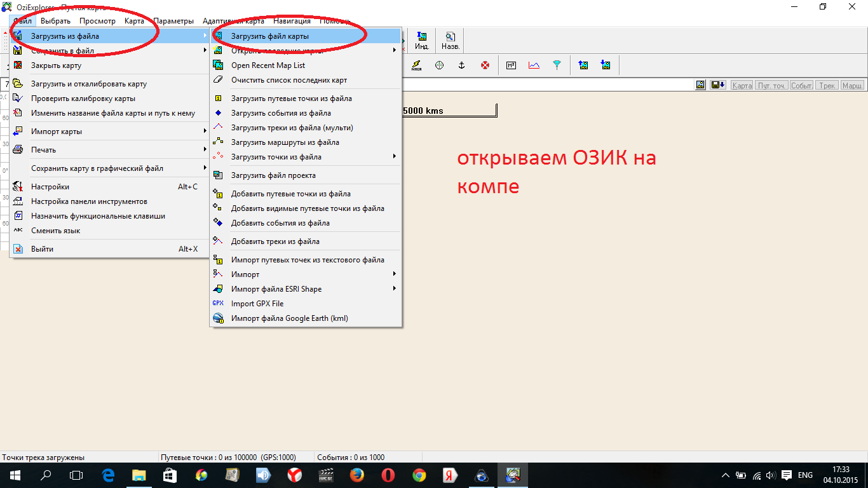Click the Карта button in object bar
Viewport: 868px width, 488px height.
click(742, 85)
